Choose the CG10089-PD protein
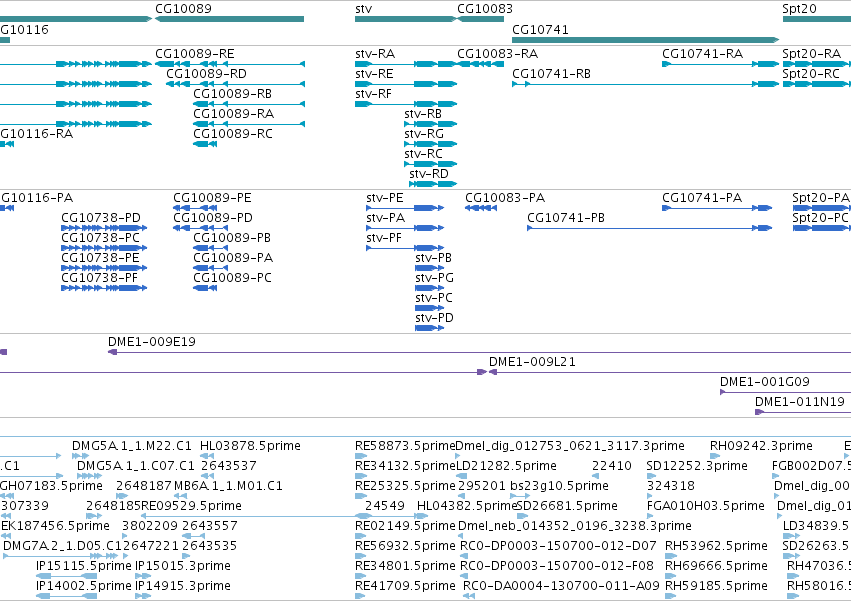Image resolution: width=851 pixels, height=601 pixels. tap(200, 228)
